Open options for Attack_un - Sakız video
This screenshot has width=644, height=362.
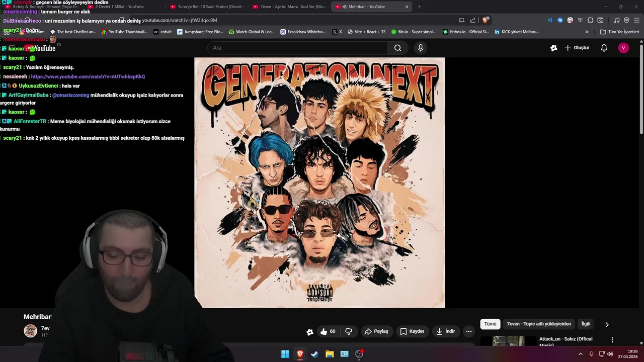pyautogui.click(x=612, y=340)
